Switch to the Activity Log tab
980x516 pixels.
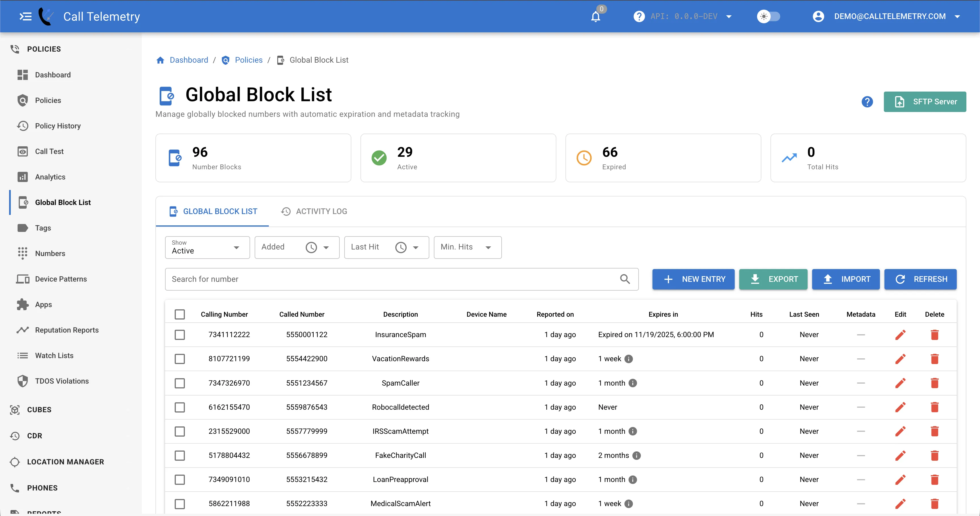coord(314,212)
